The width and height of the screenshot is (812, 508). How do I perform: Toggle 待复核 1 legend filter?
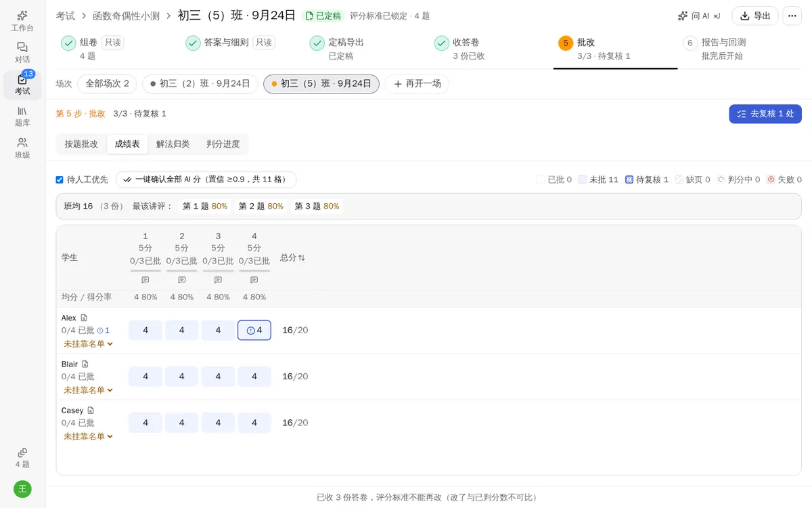[647, 179]
